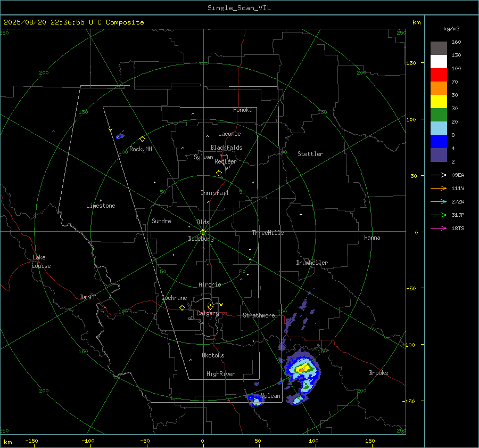Click the RockyMH label
This screenshot has height=448, width=479.
[141, 149]
